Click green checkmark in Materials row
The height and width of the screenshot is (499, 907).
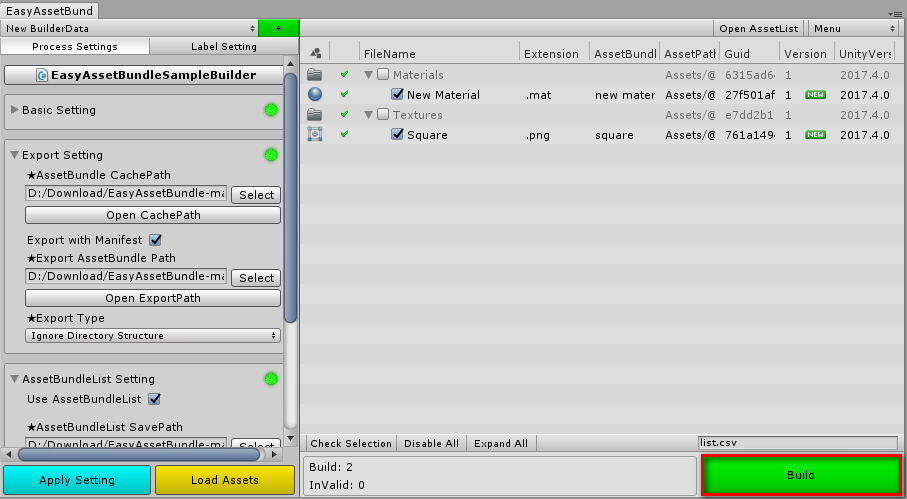click(345, 75)
